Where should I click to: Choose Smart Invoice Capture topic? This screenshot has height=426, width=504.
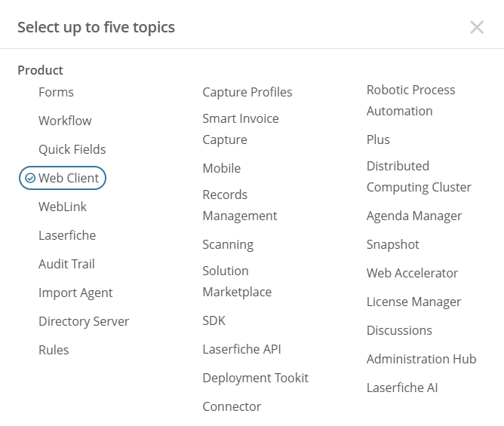pos(241,129)
